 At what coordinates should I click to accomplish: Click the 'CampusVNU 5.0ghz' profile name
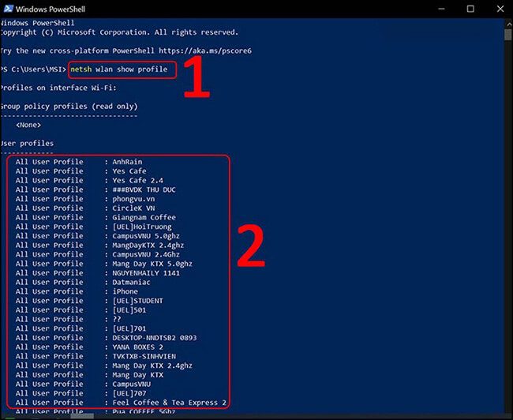pos(146,236)
